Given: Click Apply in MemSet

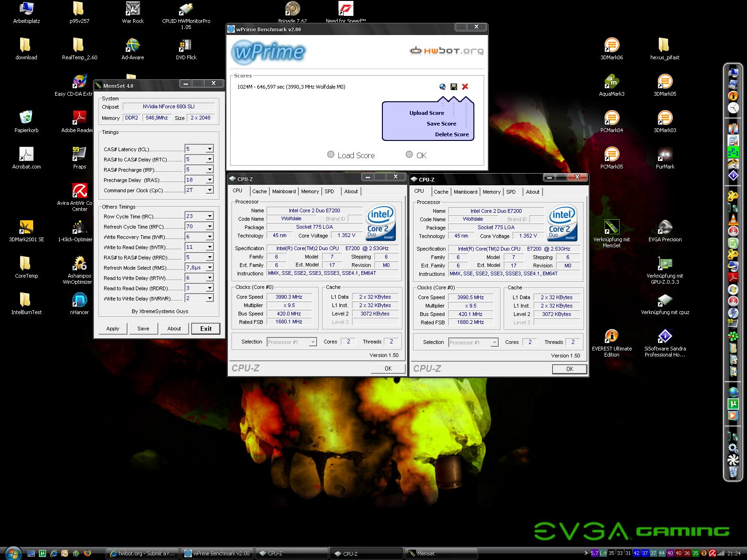Looking at the screenshot, I should pyautogui.click(x=113, y=329).
